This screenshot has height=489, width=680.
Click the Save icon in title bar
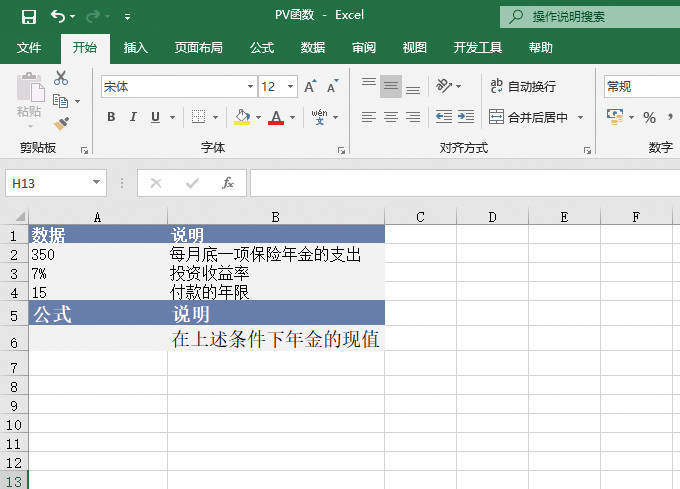[x=28, y=16]
